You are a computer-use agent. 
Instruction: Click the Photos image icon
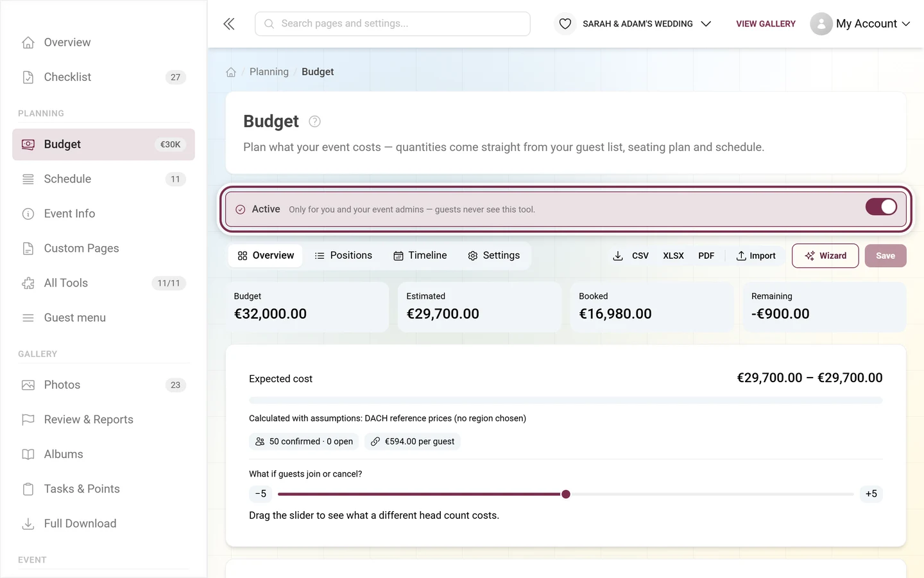28,385
